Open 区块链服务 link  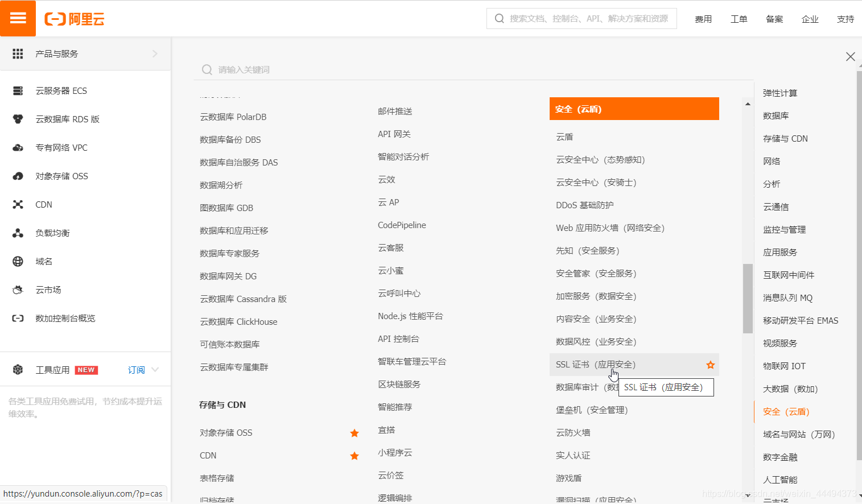[x=399, y=385]
